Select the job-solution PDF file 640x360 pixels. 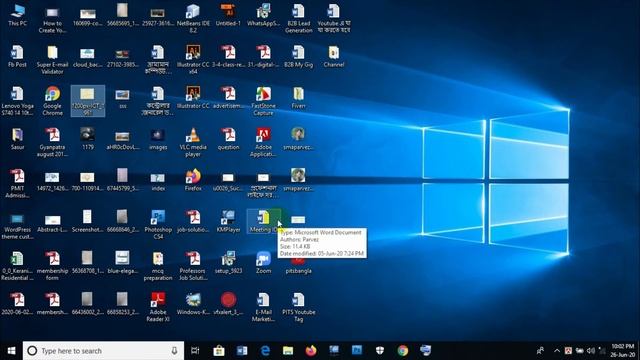point(193,221)
